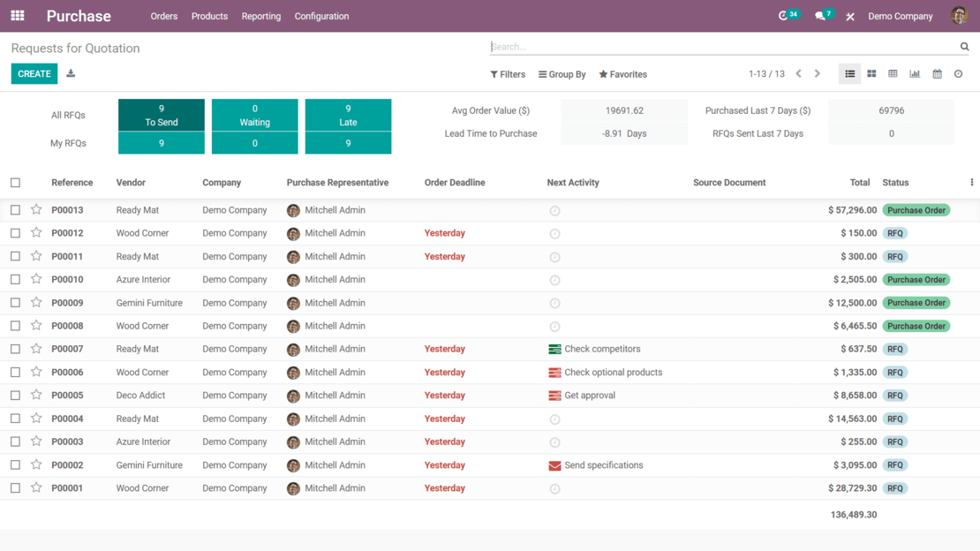Switch to kanban view of quotations

871,73
